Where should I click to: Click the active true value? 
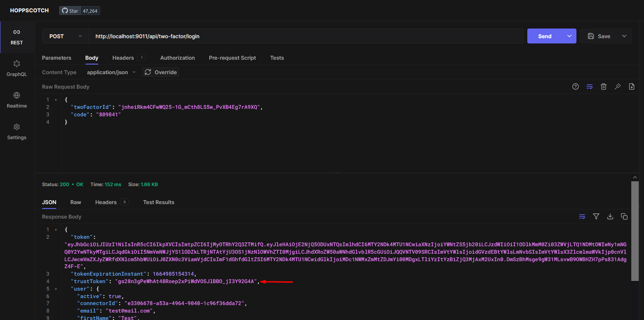coord(115,296)
